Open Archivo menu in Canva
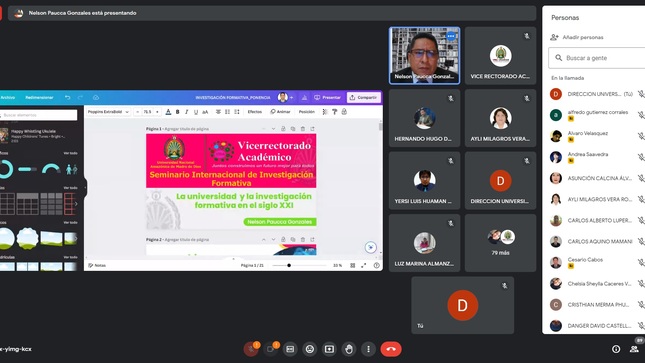 [x=7, y=98]
